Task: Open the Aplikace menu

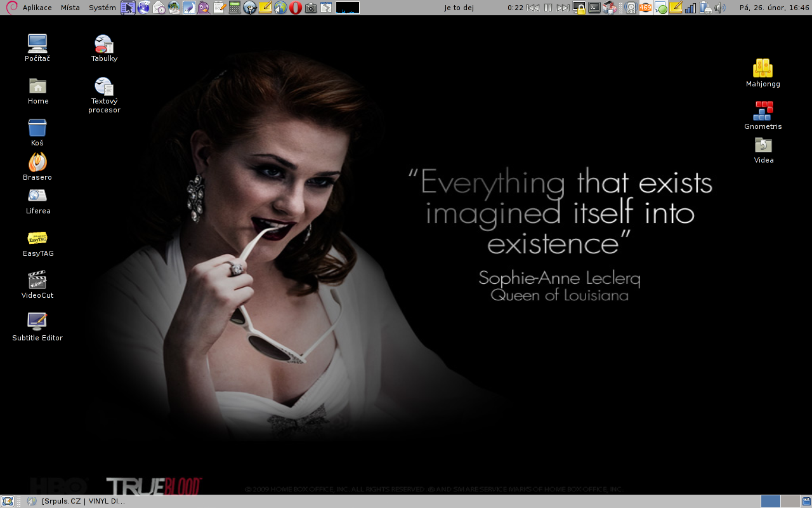Action: pos(37,8)
